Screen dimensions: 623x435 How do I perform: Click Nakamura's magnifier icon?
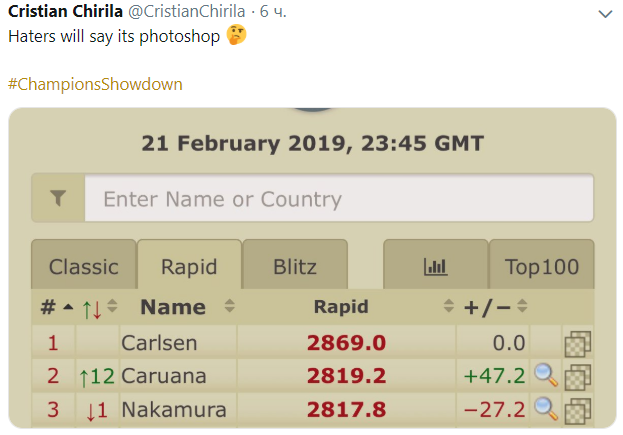click(545, 408)
